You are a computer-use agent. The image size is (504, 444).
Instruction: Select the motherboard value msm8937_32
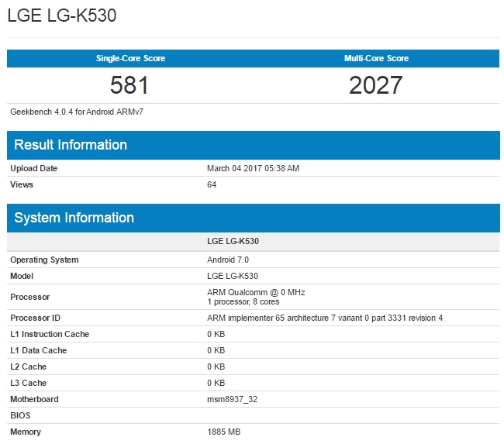pyautogui.click(x=232, y=400)
